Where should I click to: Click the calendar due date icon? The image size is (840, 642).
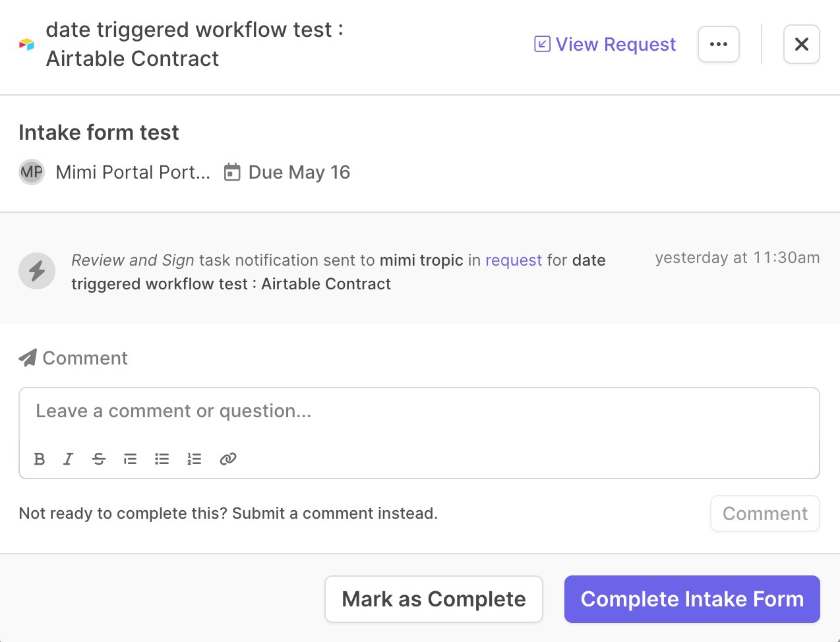(x=232, y=173)
